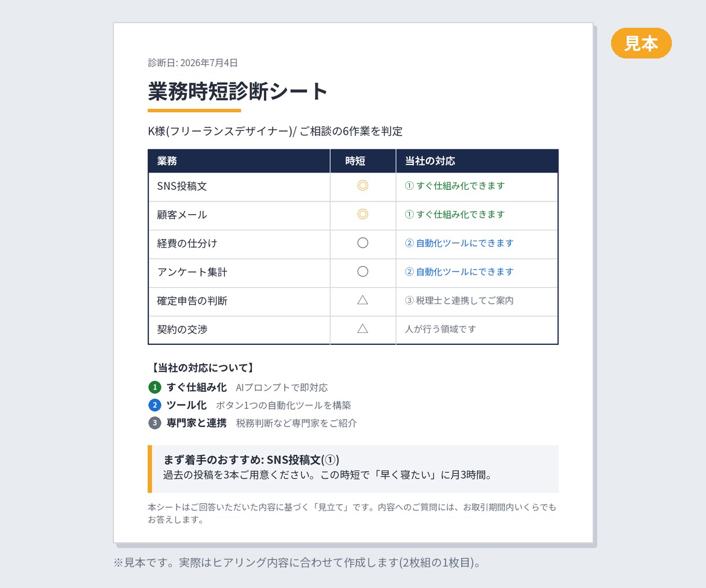The image size is (706, 588).
Task: Click the 業務時短診断シート title
Action: (238, 91)
